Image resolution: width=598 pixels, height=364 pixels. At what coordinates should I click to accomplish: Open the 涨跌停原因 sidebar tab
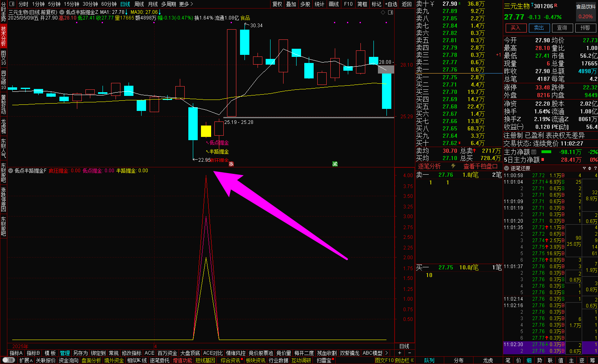coord(3,199)
